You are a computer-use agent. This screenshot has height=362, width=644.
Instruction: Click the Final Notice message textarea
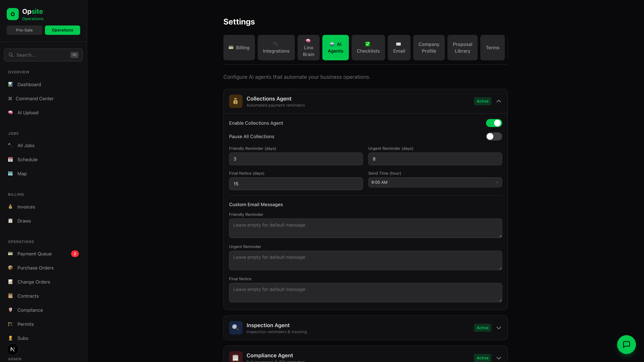(365, 293)
